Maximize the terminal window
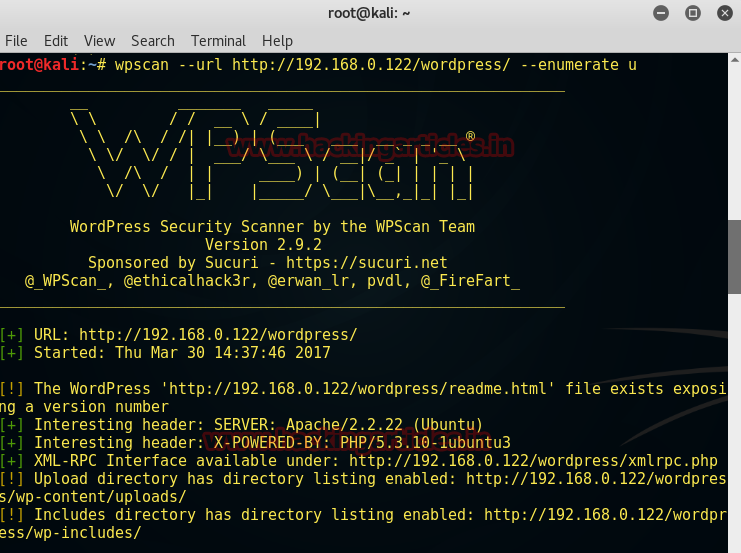741x553 pixels. [693, 13]
